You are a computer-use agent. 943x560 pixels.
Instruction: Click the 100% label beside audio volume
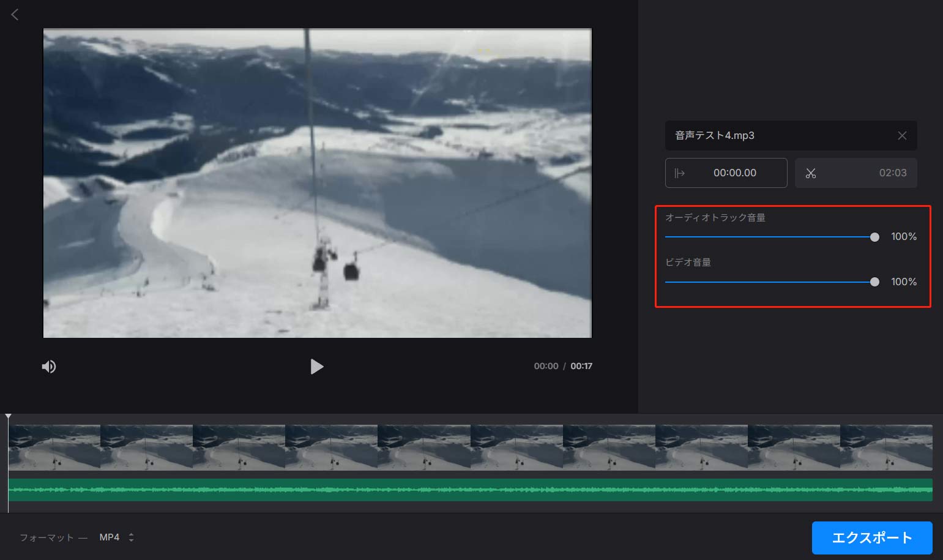point(904,236)
